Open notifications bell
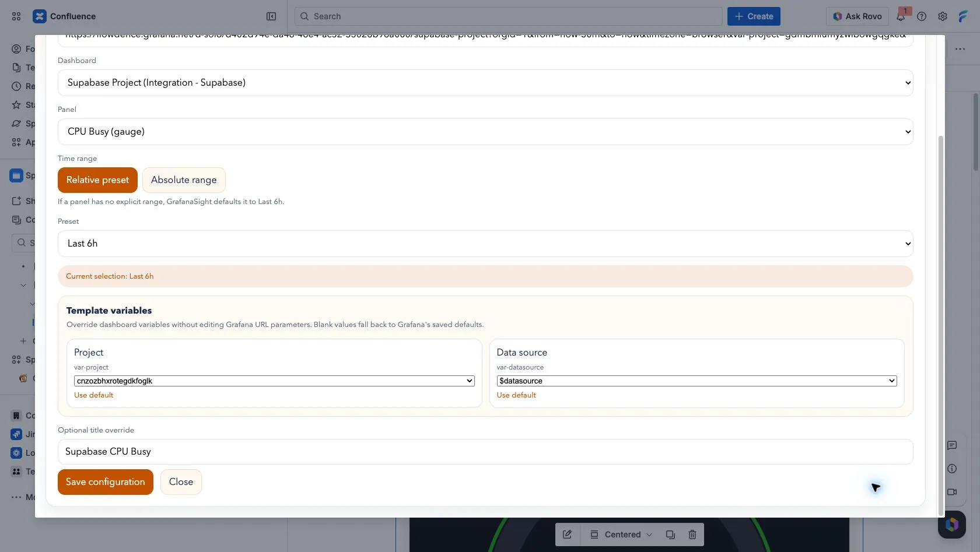This screenshot has height=552, width=980. (901, 16)
